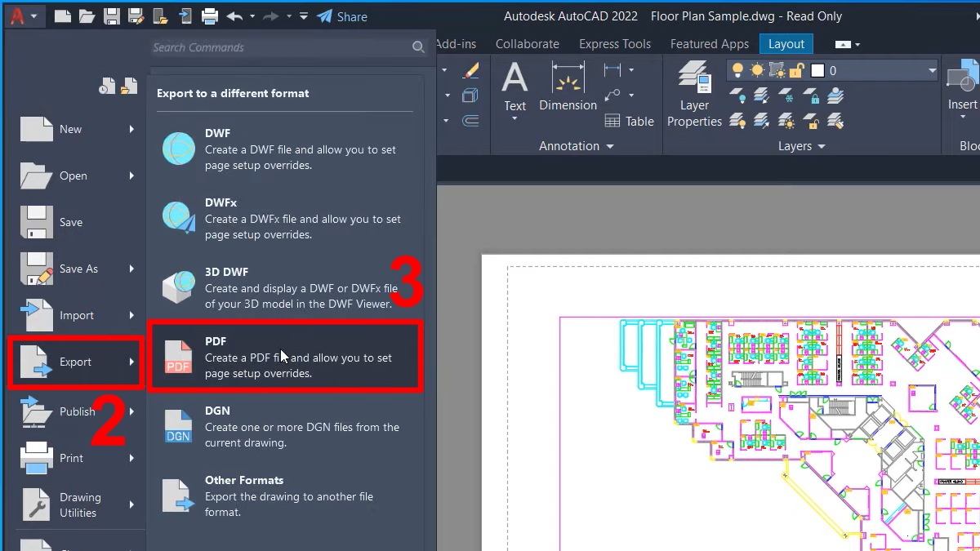This screenshot has height=551, width=980.
Task: Open the Publish submenu
Action: point(131,411)
